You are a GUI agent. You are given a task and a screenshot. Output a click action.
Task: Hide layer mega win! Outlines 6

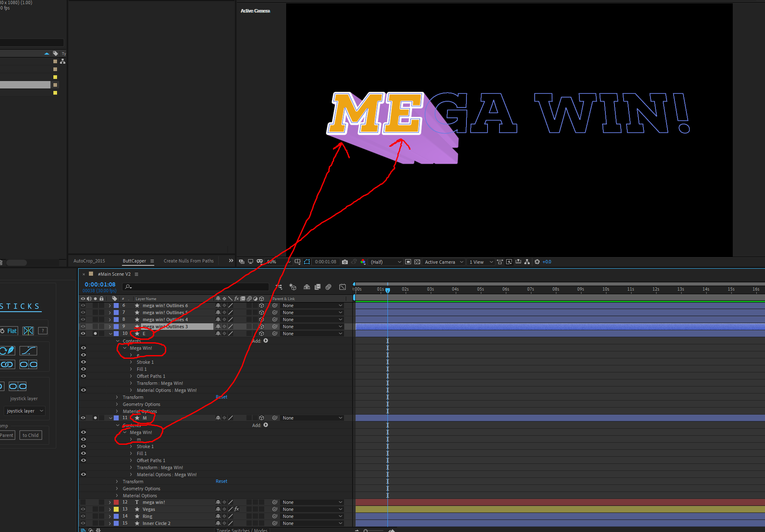click(83, 306)
